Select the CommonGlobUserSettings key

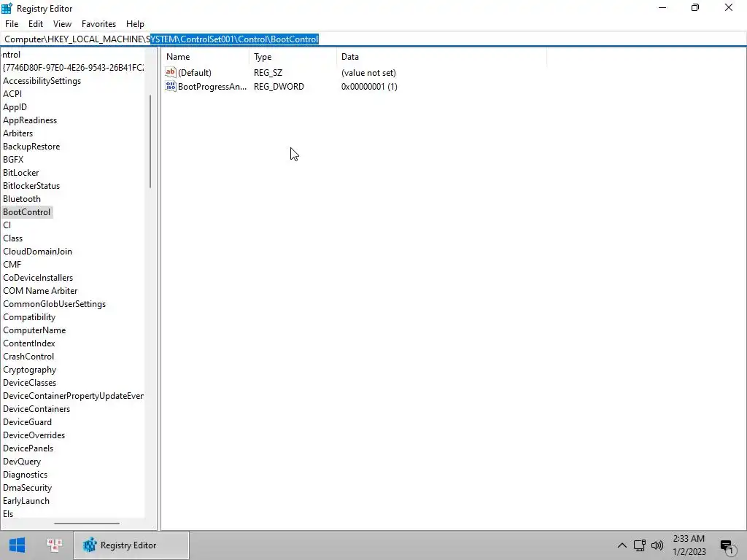coord(54,304)
